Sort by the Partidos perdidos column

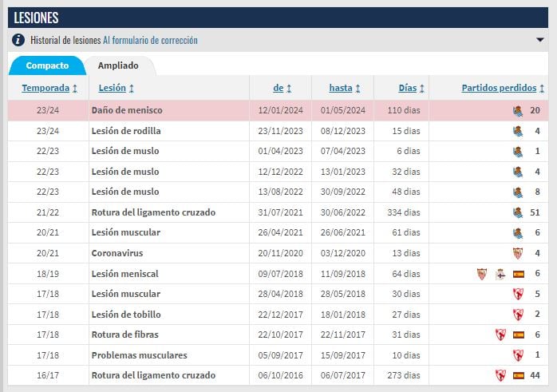coord(503,88)
